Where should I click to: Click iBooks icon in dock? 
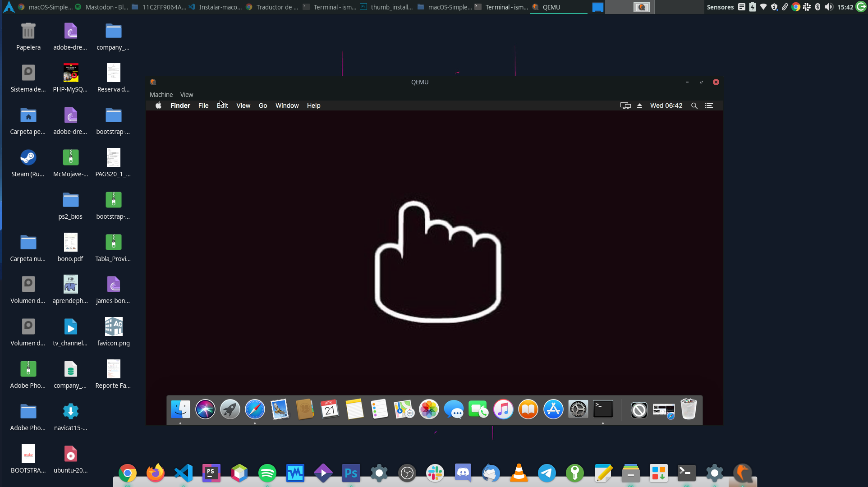pos(527,409)
